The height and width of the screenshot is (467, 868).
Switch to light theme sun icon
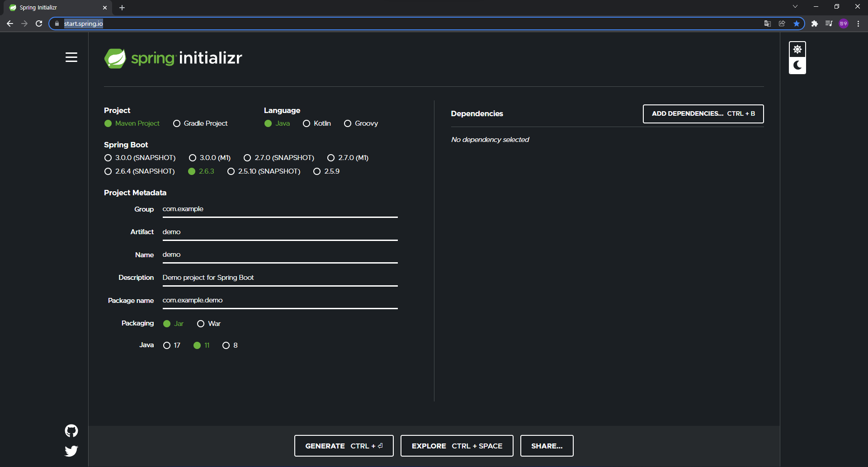[x=797, y=49]
